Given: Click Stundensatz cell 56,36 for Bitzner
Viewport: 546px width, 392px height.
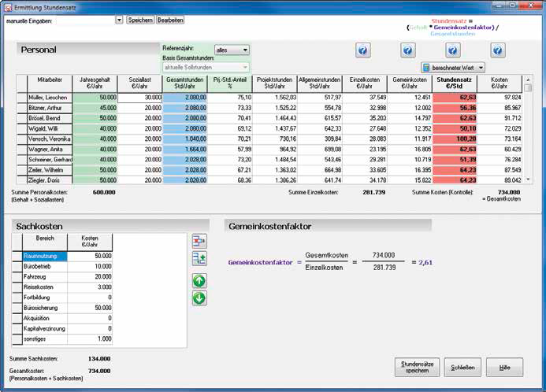Looking at the screenshot, I should 455,108.
